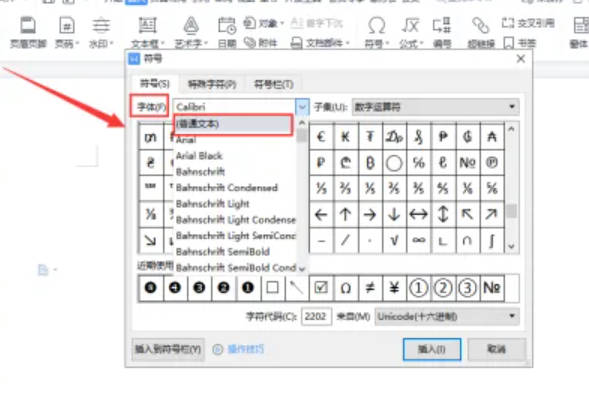
Task: Click the 插入(I) insert button
Action: (432, 349)
